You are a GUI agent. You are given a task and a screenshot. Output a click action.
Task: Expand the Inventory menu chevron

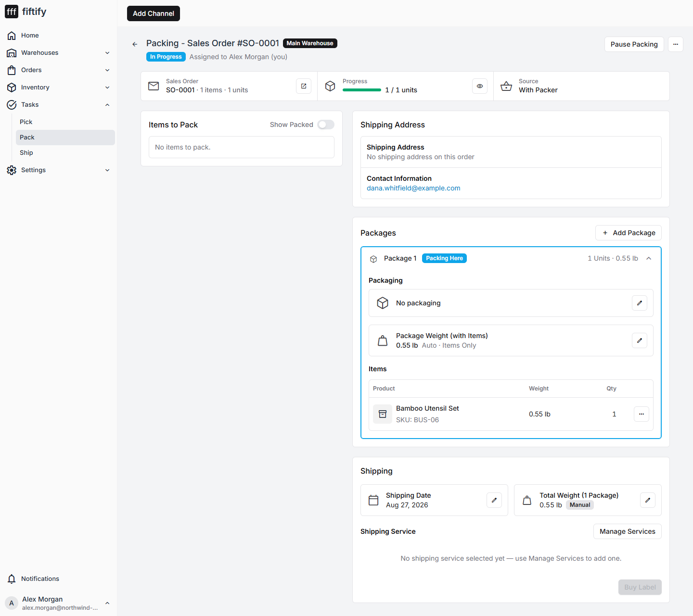(x=107, y=88)
